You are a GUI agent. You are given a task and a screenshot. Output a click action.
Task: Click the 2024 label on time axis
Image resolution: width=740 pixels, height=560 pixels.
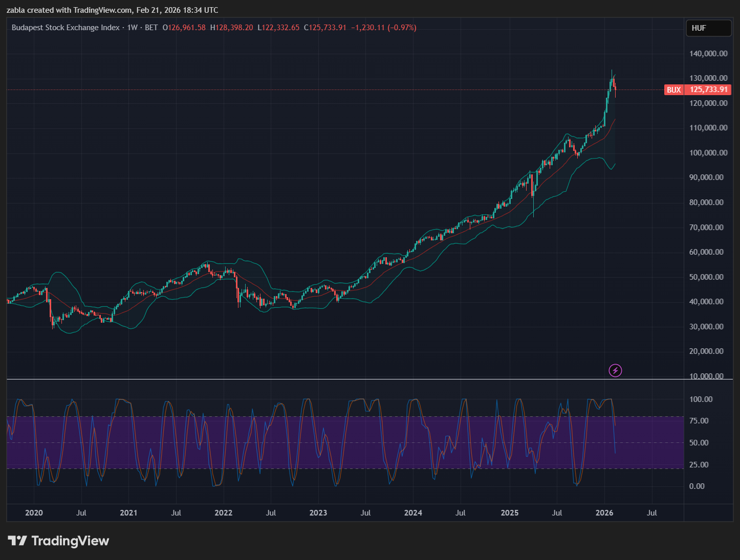coord(413,512)
